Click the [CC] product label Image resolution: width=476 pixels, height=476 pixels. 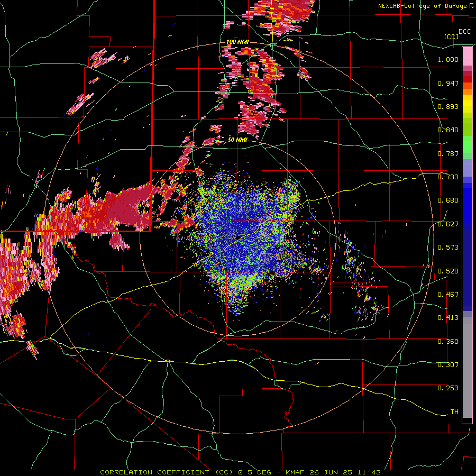(451, 36)
